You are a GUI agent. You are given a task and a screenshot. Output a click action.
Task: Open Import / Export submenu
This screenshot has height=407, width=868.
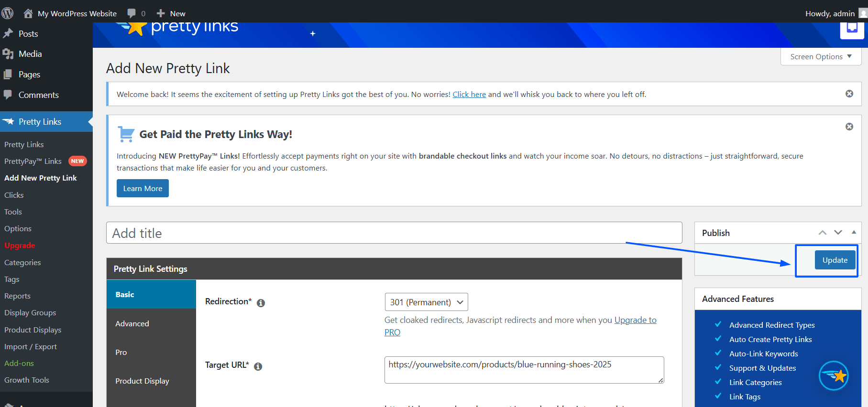tap(31, 346)
